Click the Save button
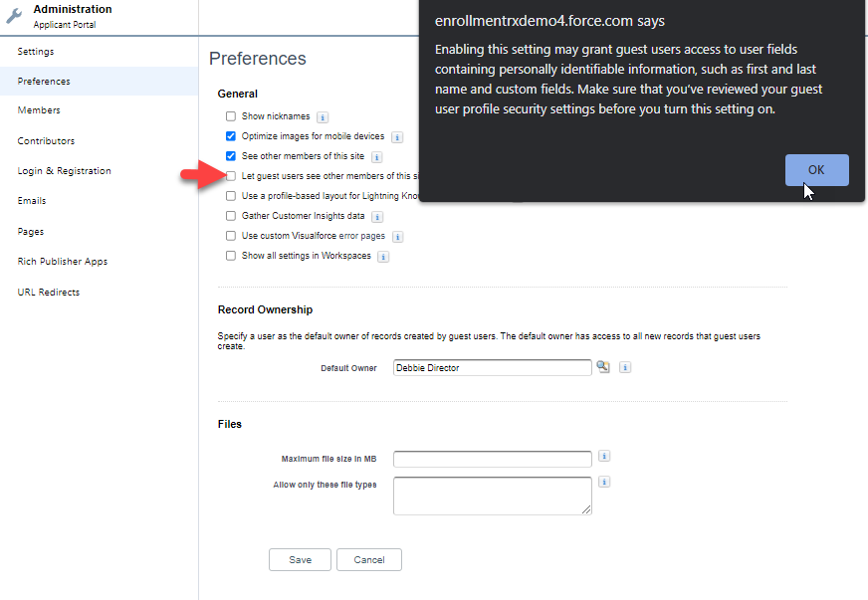 (x=300, y=560)
